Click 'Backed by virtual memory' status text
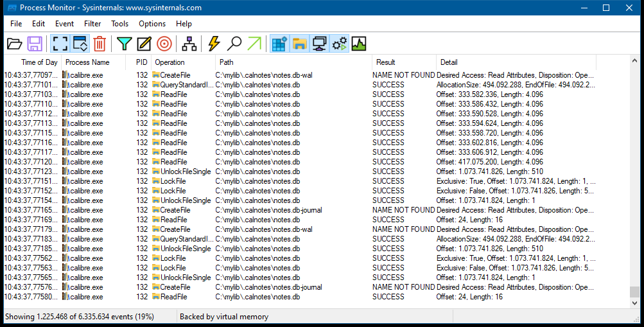 [224, 316]
